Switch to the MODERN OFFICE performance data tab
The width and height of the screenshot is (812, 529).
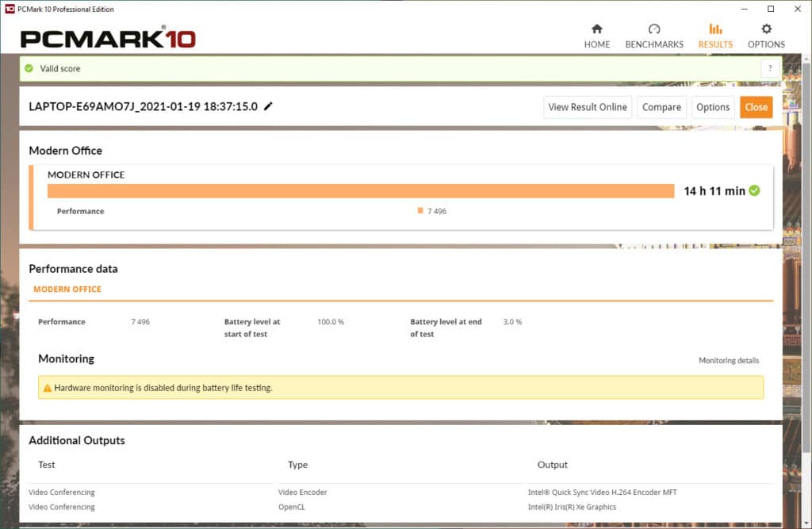pos(67,289)
